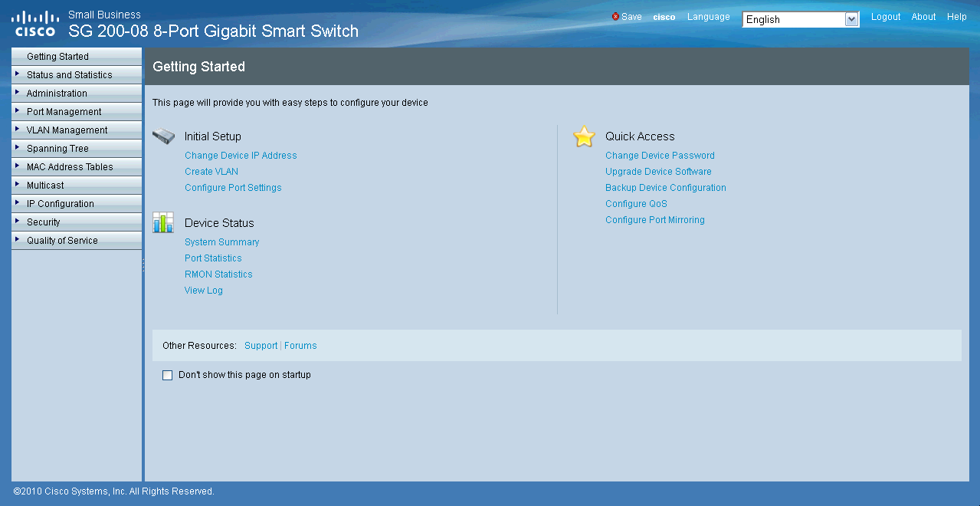Enable Don't show this page on startup
Screen dimensions: 980x506
[x=168, y=376]
